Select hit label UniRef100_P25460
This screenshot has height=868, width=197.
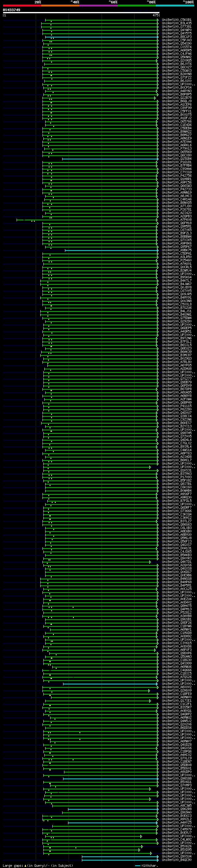pos(176,260)
